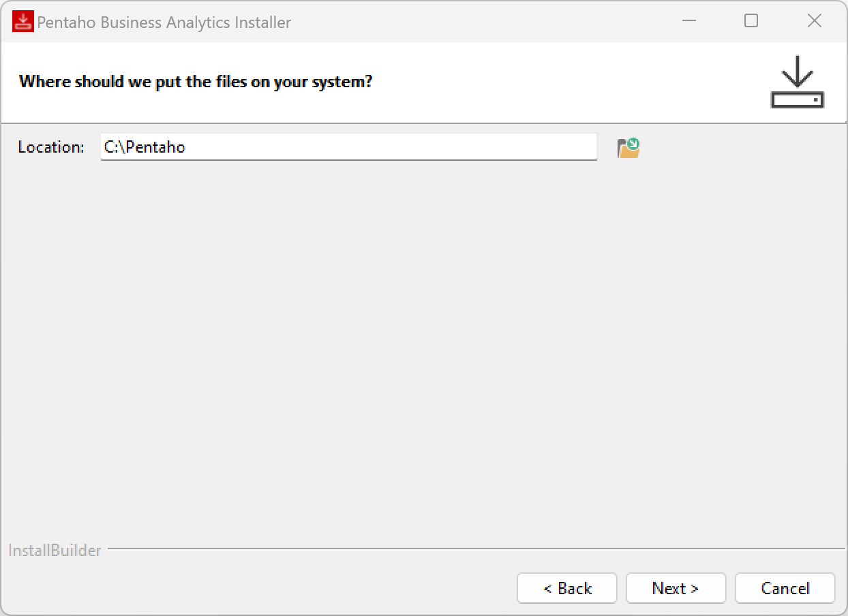
Task: Maximize the installer window
Action: pyautogui.click(x=751, y=21)
